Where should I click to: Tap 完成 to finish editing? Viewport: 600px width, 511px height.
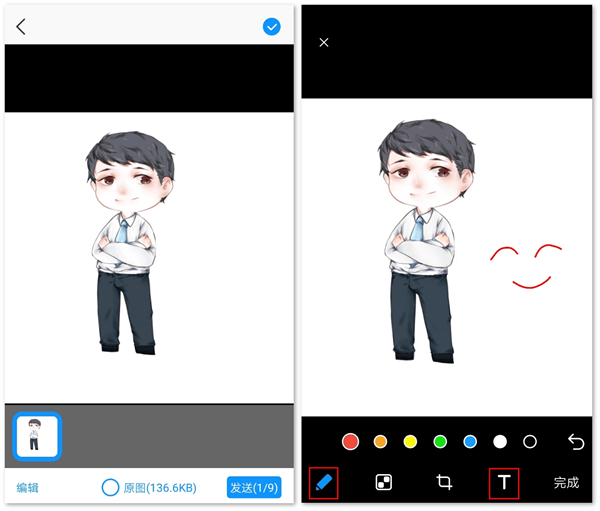(x=566, y=483)
